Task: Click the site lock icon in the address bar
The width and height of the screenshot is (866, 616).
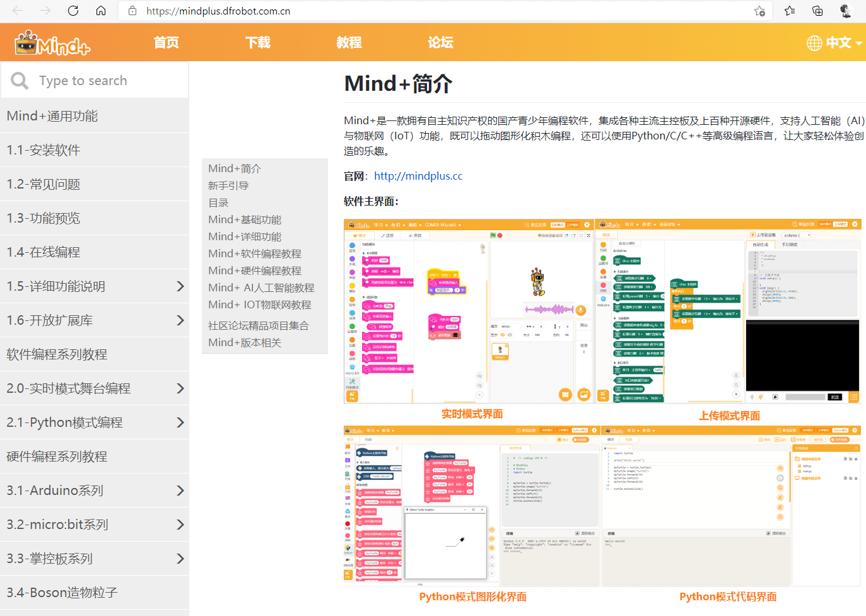Action: [x=132, y=11]
